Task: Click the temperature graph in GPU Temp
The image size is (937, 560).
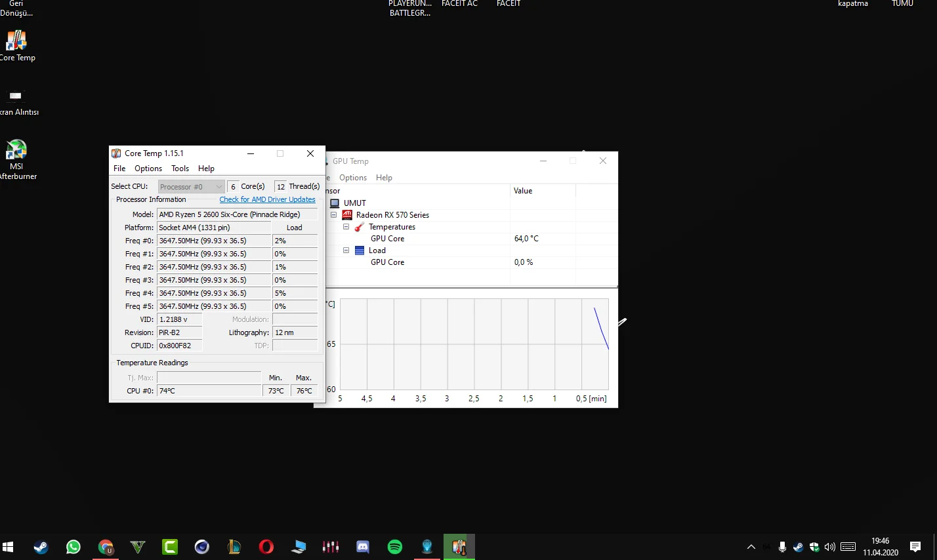Action: click(x=474, y=344)
